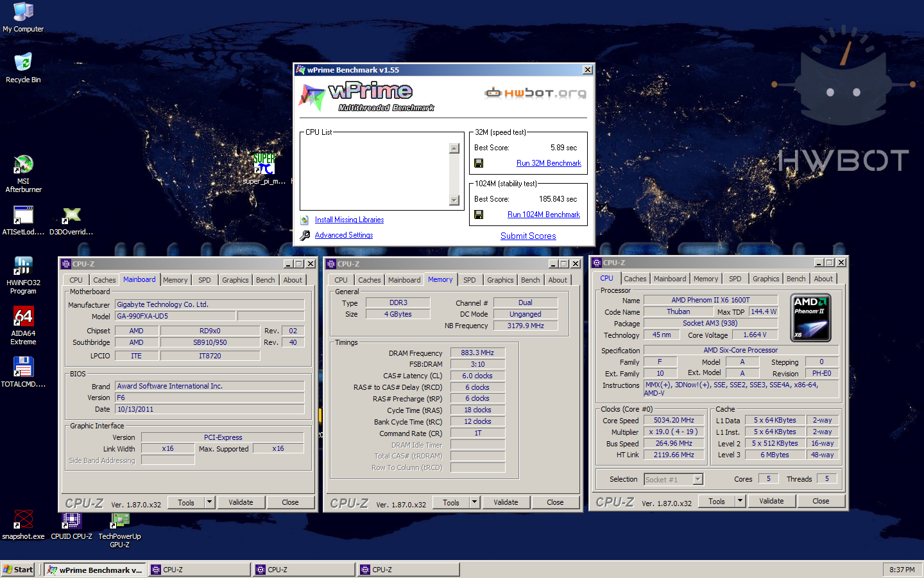Open SPD tab in Memory CPU-Z window
The width and height of the screenshot is (924, 578).
tap(470, 280)
